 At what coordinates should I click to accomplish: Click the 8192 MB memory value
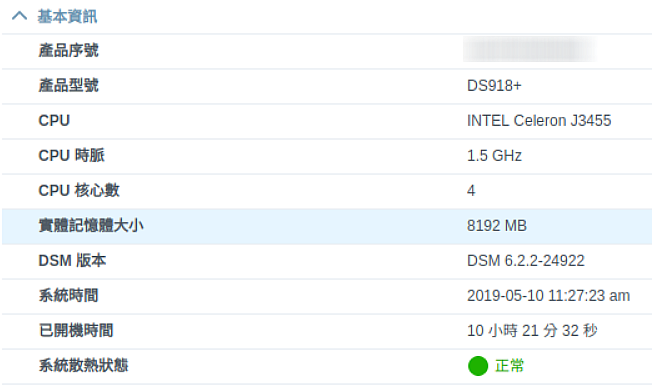click(x=497, y=226)
